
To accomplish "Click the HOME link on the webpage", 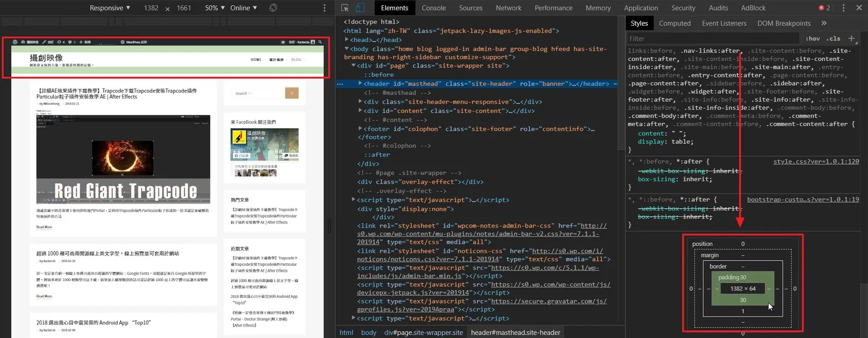I will click(256, 60).
